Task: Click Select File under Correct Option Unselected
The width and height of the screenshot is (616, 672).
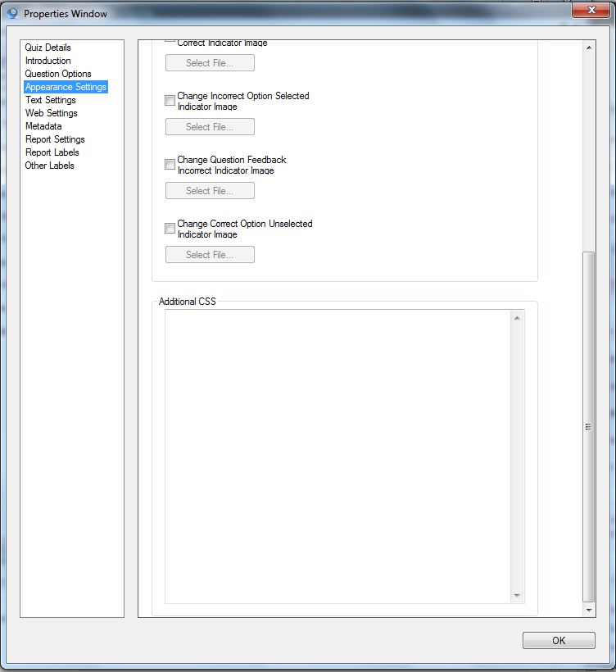Action: (x=210, y=255)
